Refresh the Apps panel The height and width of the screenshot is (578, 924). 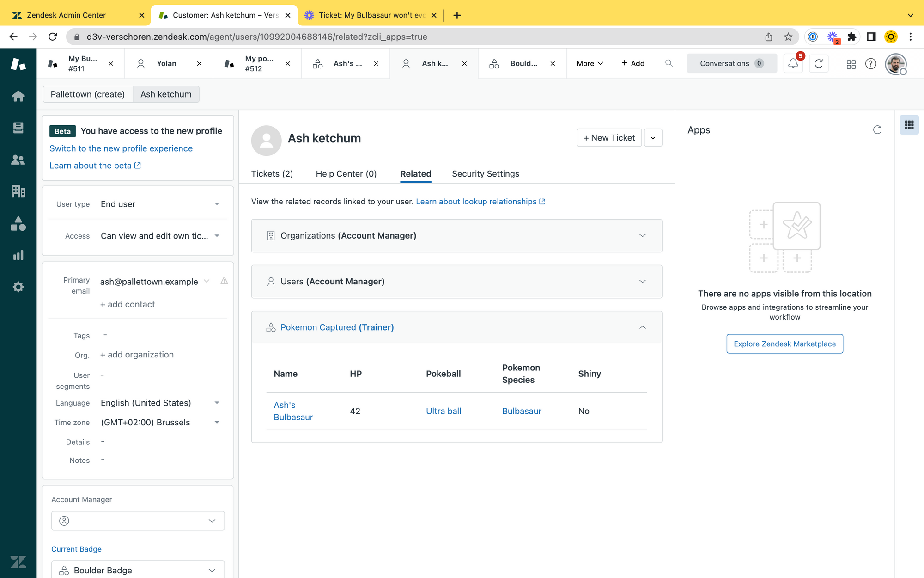[877, 130]
